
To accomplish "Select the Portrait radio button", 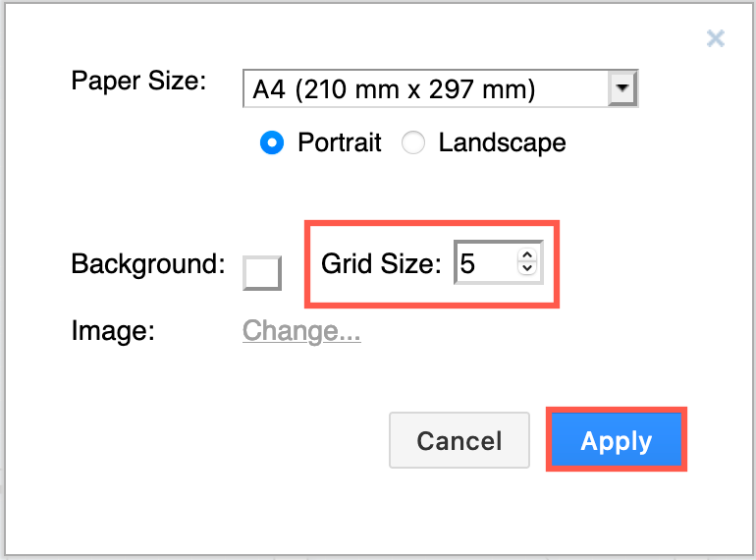I will click(x=271, y=142).
